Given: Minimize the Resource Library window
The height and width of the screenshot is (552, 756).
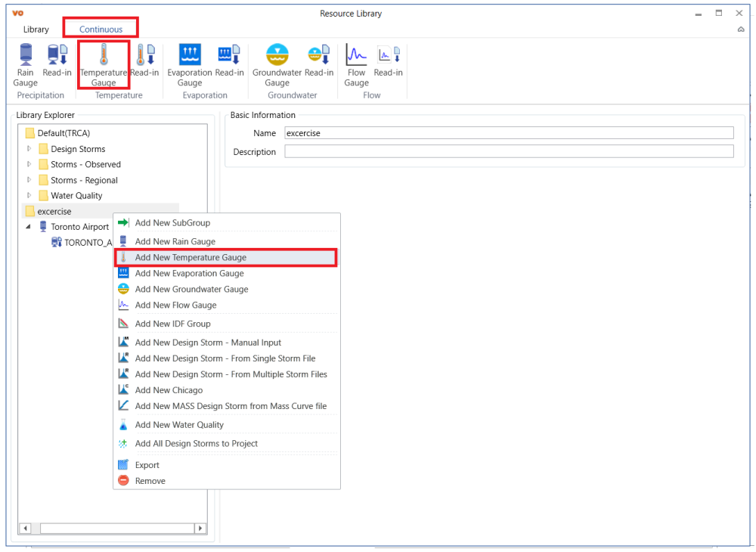Looking at the screenshot, I should (698, 14).
